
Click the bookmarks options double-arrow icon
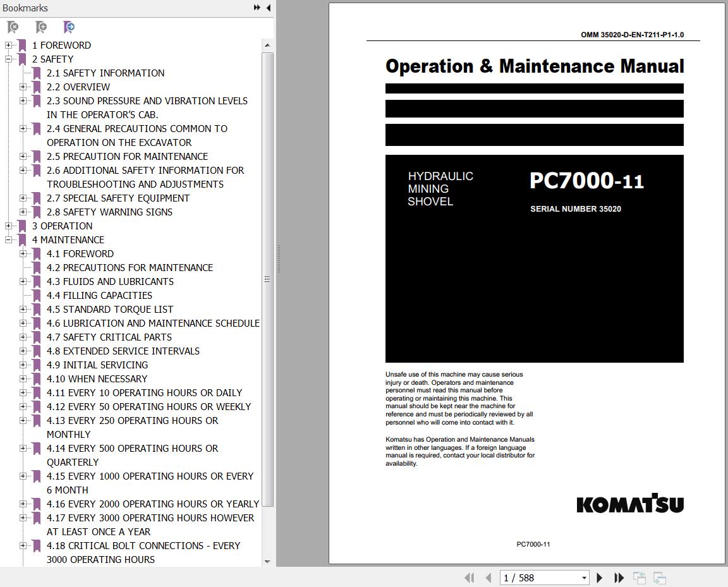257,8
